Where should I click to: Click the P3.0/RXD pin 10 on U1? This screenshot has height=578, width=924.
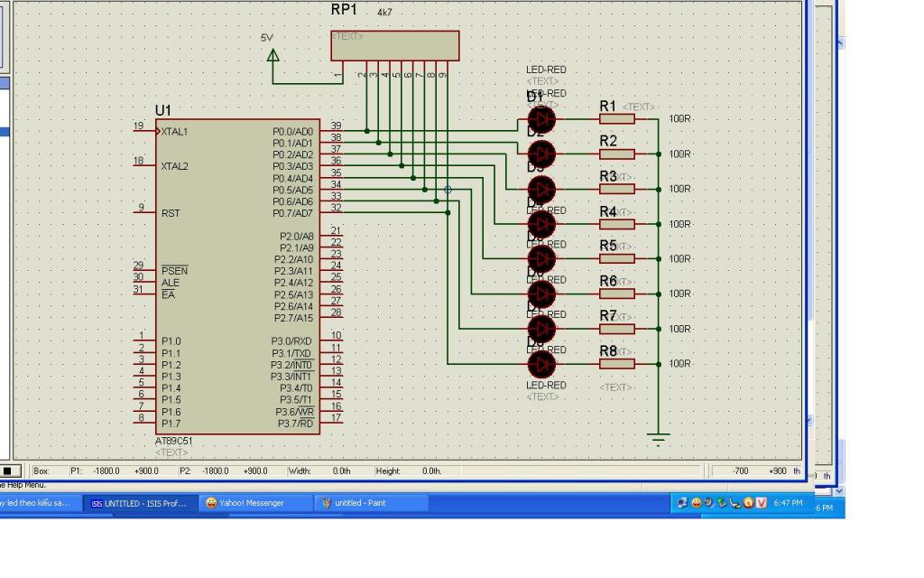(x=331, y=341)
